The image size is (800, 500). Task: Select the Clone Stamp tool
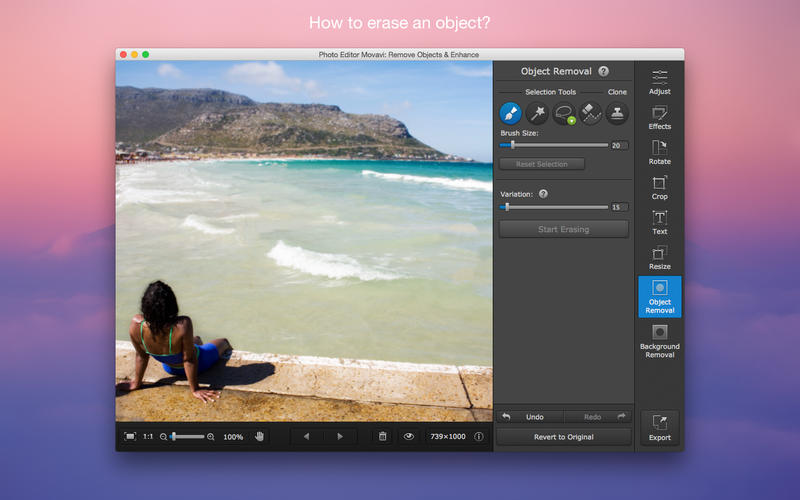click(x=617, y=114)
